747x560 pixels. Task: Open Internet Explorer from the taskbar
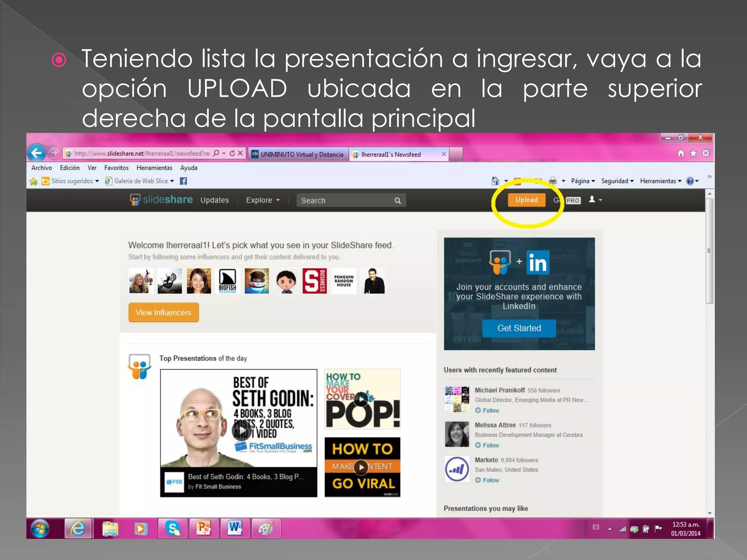point(78,528)
